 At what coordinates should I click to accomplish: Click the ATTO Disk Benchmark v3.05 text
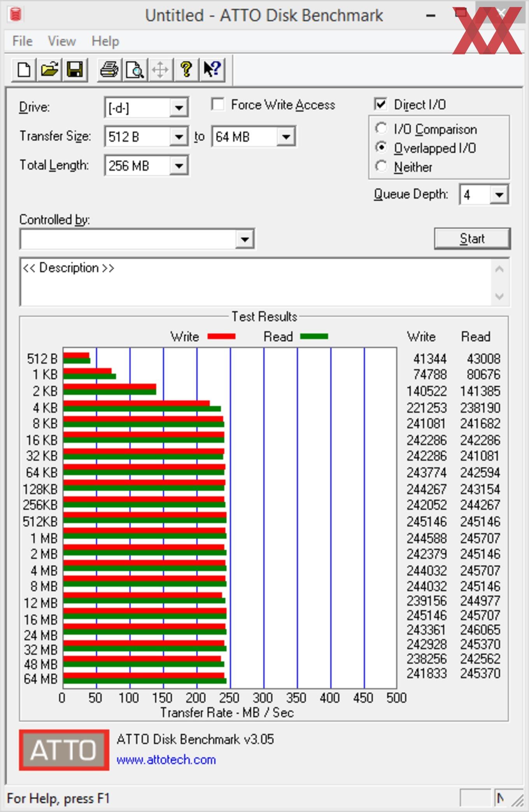195,739
